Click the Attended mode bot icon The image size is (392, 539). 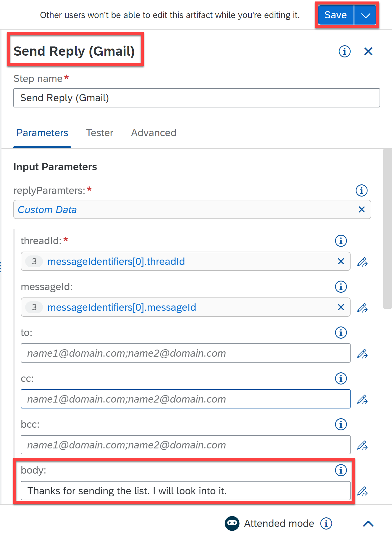click(x=232, y=523)
